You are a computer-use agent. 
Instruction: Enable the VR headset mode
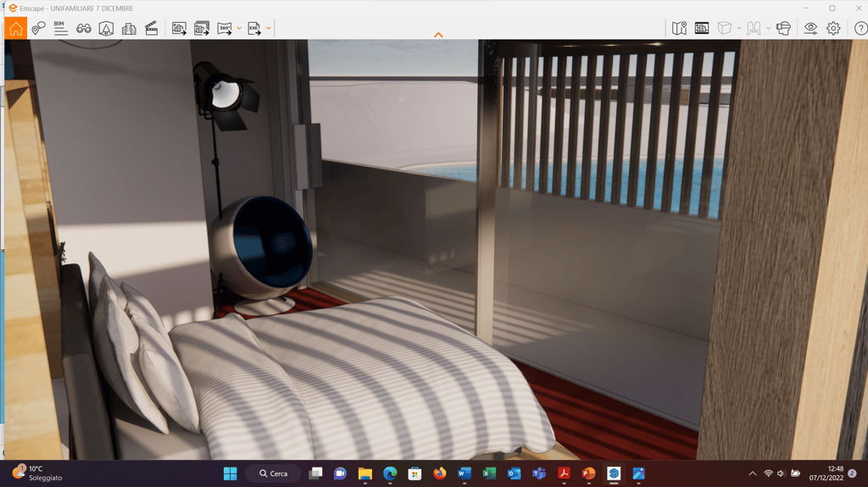click(783, 28)
